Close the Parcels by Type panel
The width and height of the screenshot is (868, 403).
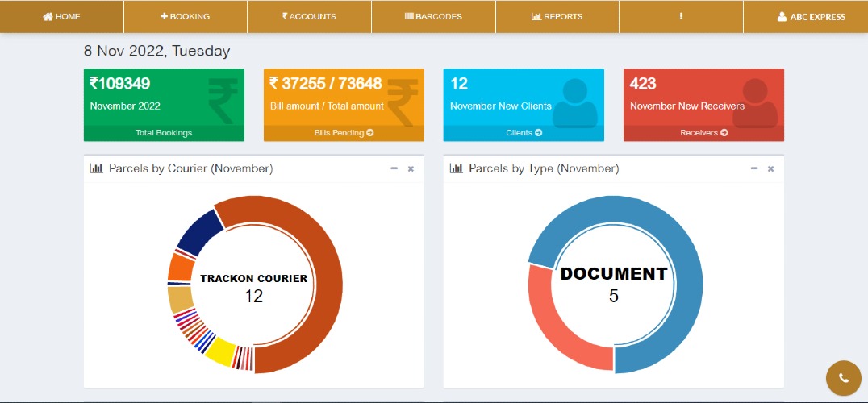pyautogui.click(x=770, y=168)
